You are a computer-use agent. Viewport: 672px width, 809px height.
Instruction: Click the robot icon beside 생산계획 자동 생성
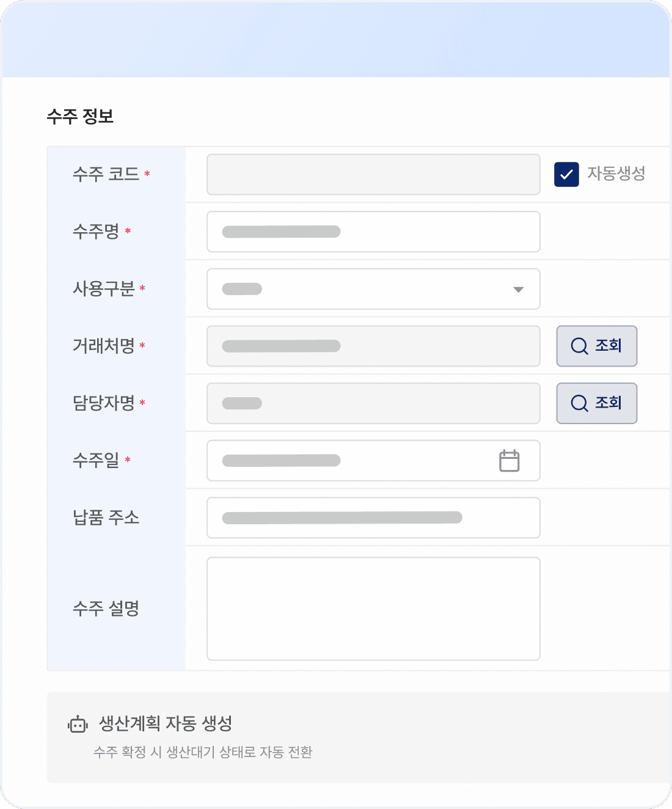tap(78, 725)
